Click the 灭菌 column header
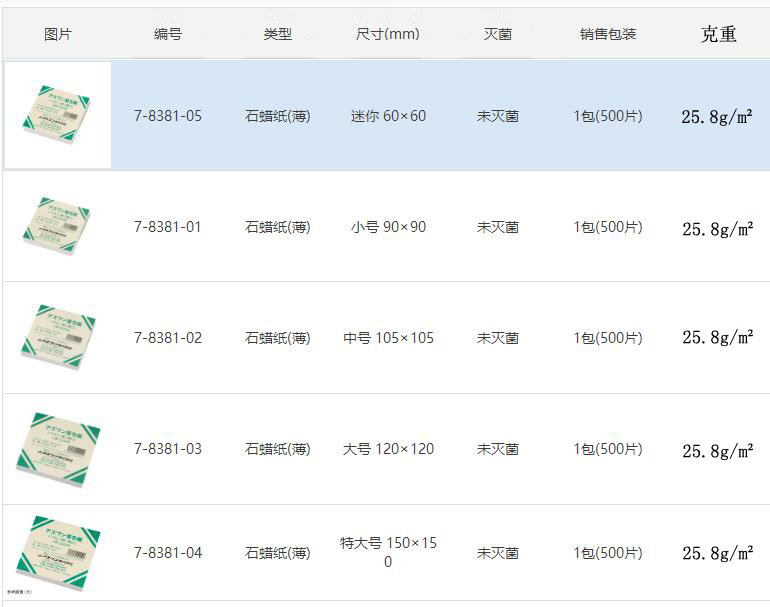This screenshot has height=607, width=770. pos(498,34)
